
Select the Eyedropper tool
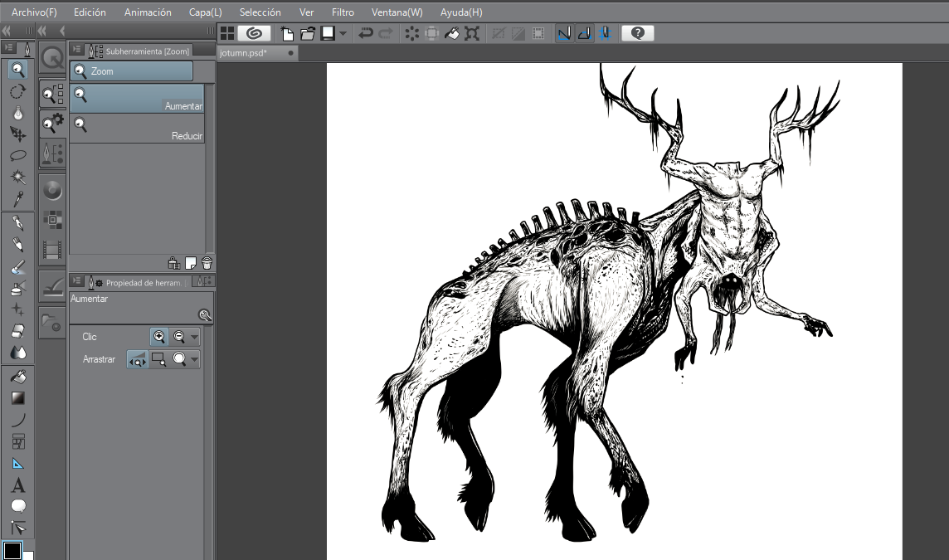(x=17, y=198)
